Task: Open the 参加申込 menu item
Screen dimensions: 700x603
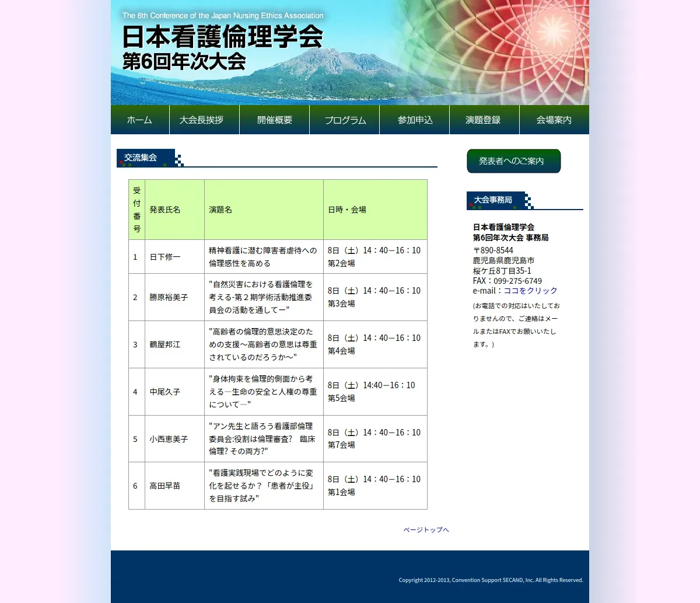Action: (414, 120)
